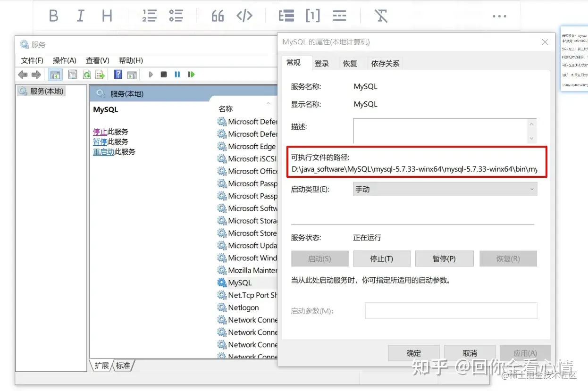Click grayed 恢复(R) button under service status

click(x=508, y=258)
